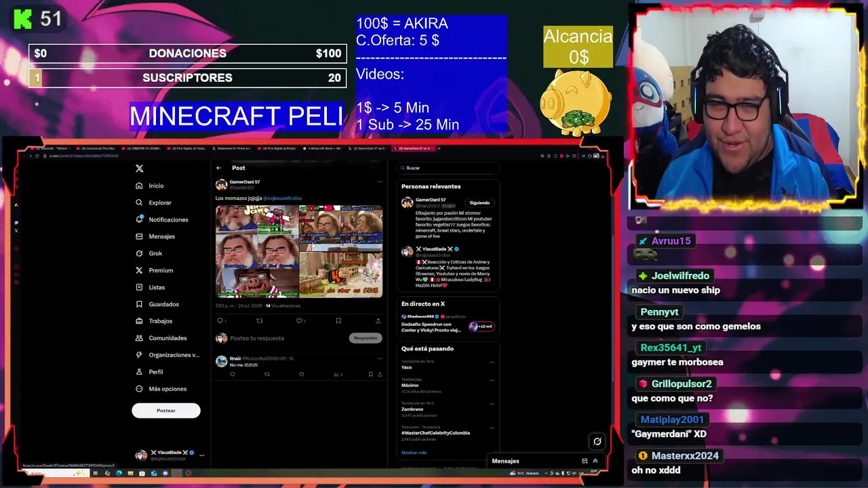This screenshot has width=868, height=488.
Task: Open options for the Zambrano trend
Action: point(492,404)
